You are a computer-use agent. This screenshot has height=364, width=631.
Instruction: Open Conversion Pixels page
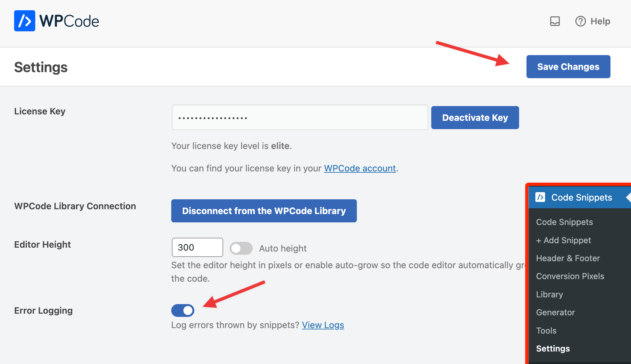[x=570, y=276]
